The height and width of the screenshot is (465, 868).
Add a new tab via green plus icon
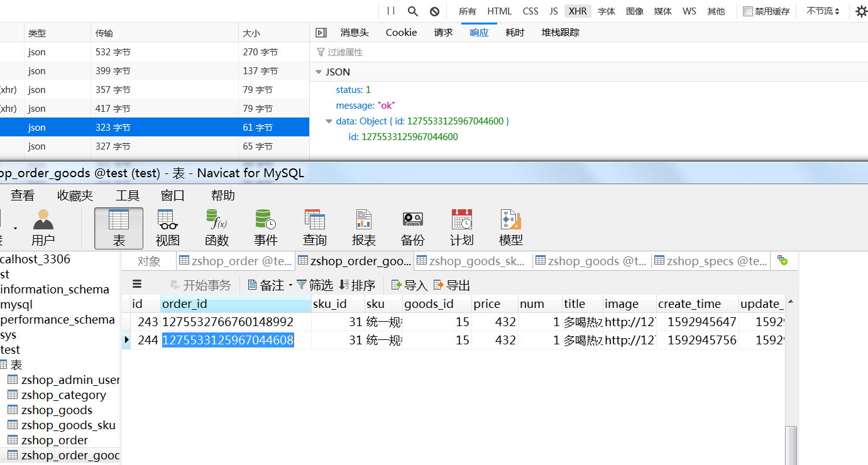pos(783,260)
